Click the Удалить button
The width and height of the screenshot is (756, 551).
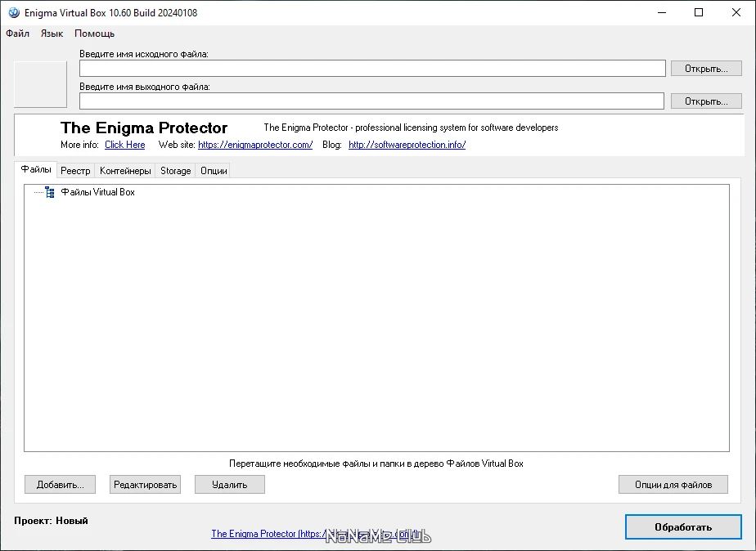pos(229,485)
